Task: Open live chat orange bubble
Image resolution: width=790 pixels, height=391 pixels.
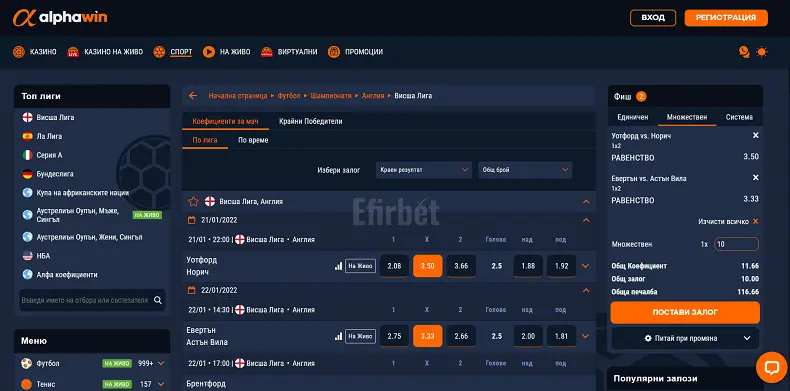Action: pos(771,367)
